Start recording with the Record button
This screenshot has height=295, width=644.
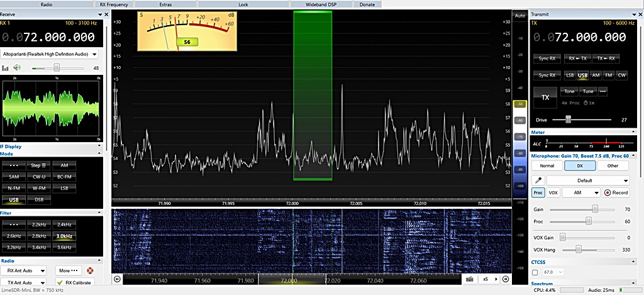[x=616, y=192]
